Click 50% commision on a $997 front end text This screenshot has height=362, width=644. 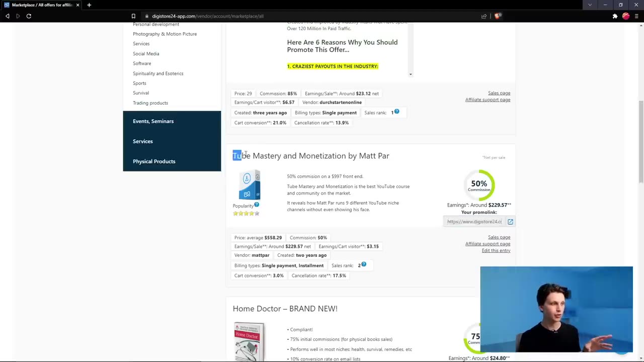click(325, 176)
